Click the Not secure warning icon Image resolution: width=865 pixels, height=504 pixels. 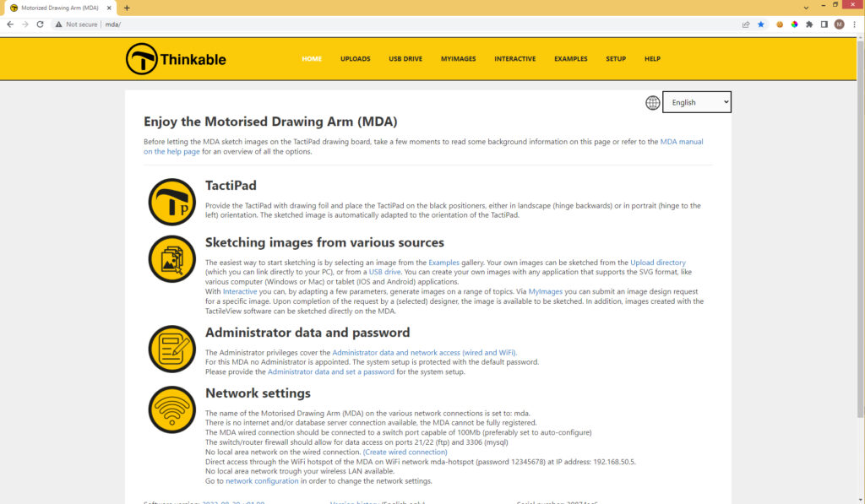point(58,24)
